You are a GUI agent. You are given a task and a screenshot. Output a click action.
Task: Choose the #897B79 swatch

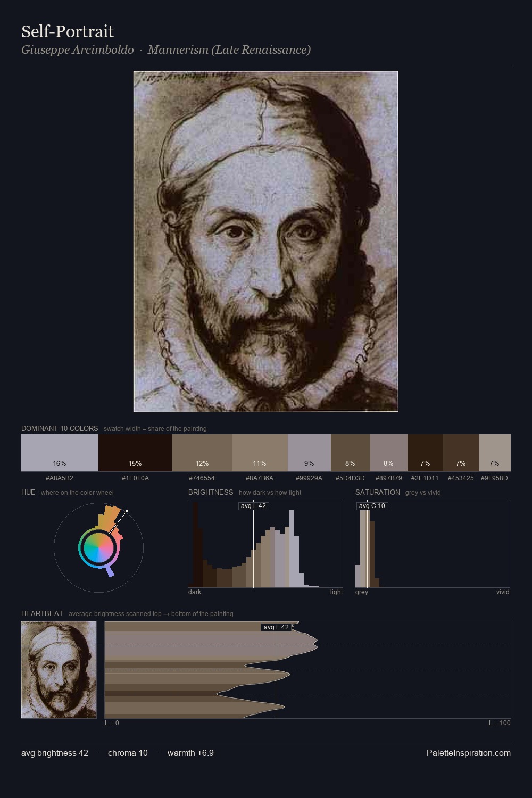pos(389,453)
